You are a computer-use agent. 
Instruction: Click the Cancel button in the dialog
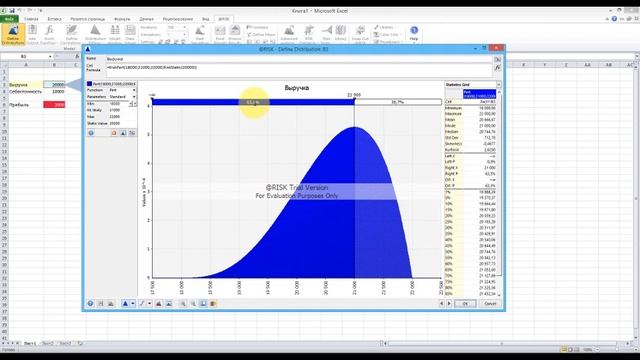tap(490, 303)
